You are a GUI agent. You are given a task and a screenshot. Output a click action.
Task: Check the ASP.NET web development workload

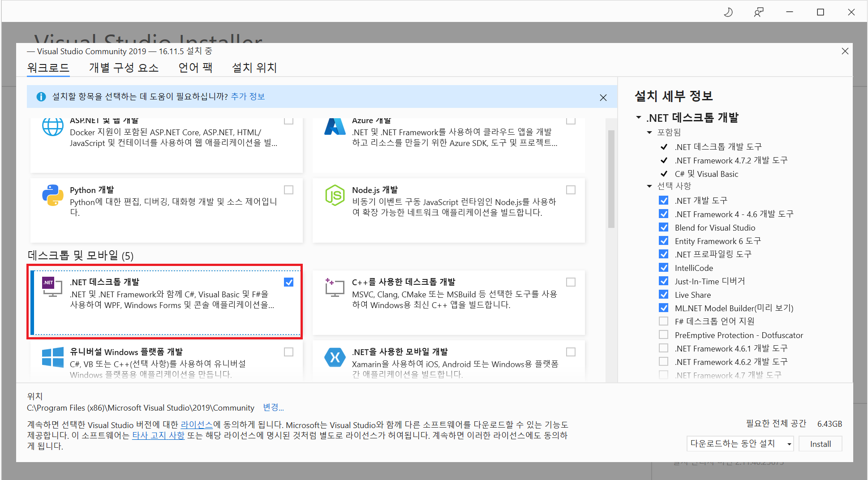coord(289,120)
